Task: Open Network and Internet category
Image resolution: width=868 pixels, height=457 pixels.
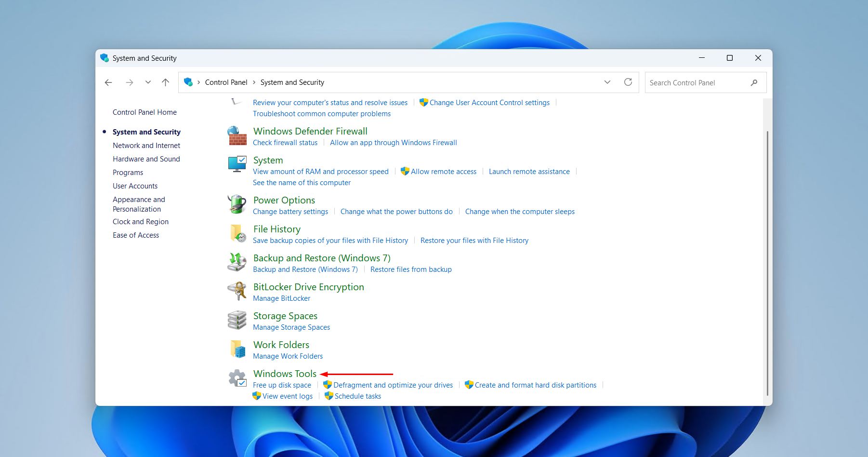Action: tap(146, 146)
